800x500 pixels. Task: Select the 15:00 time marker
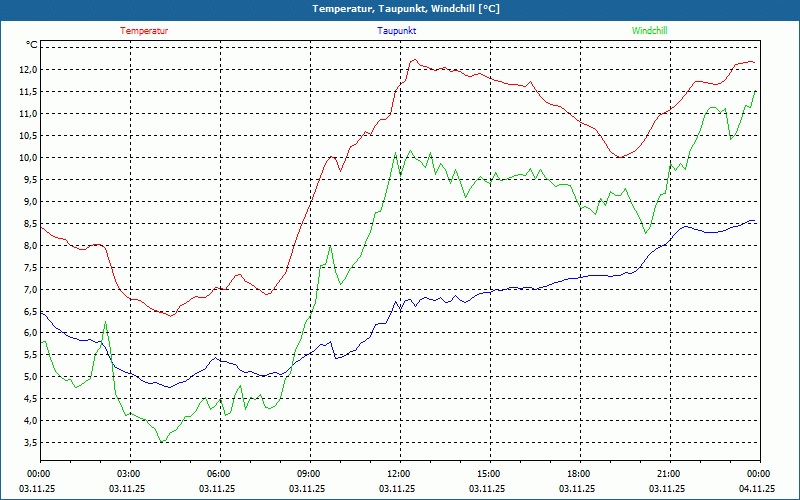489,474
